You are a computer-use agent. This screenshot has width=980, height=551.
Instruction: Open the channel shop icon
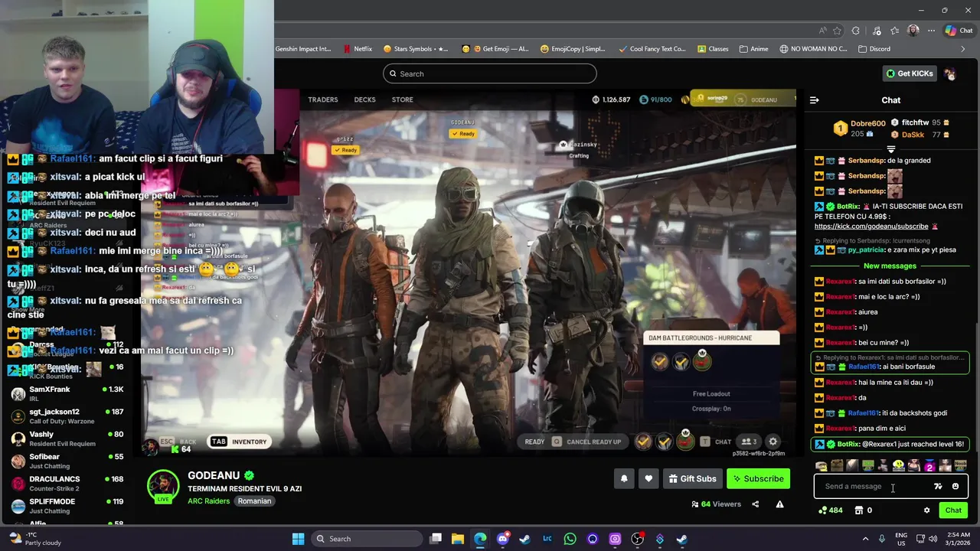859,510
